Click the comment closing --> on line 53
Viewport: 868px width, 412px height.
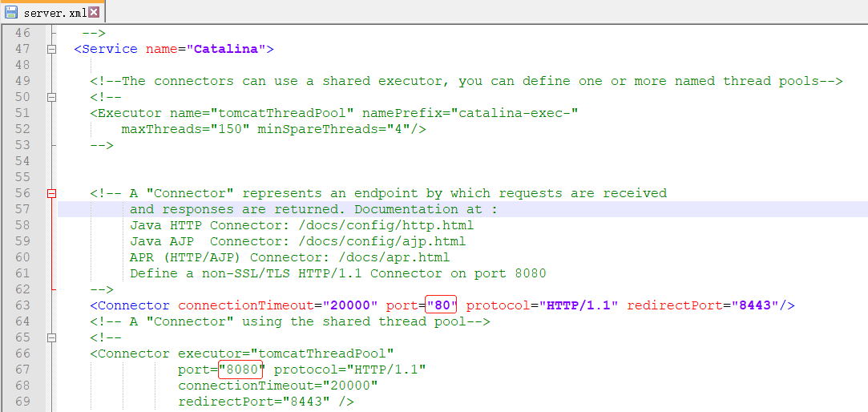coord(102,146)
